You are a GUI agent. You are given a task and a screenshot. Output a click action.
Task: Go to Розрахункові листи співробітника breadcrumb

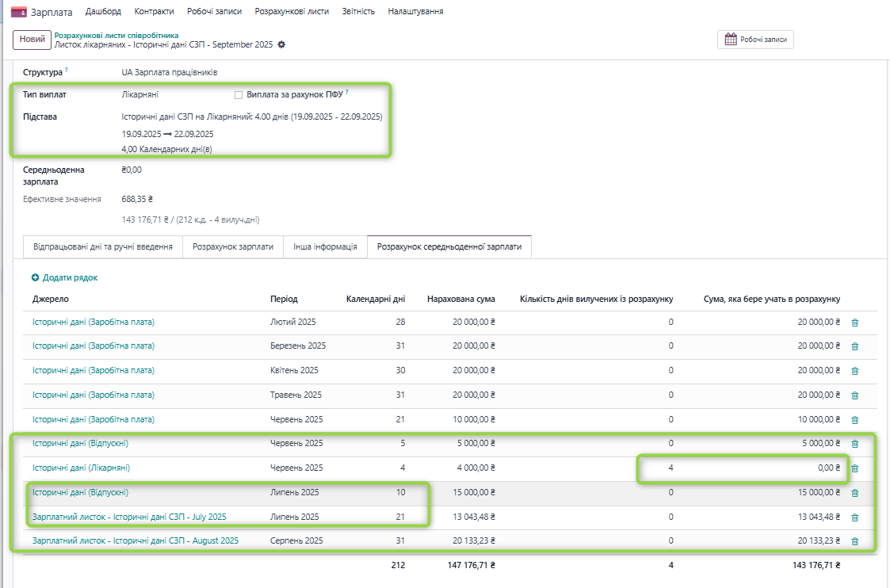pos(116,35)
